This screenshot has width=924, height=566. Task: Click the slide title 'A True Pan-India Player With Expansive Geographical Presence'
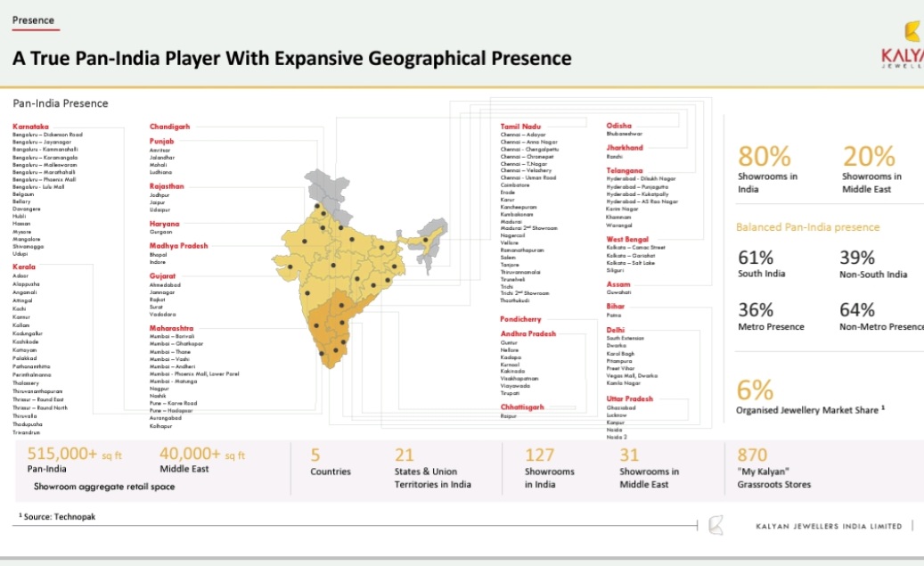click(x=291, y=58)
